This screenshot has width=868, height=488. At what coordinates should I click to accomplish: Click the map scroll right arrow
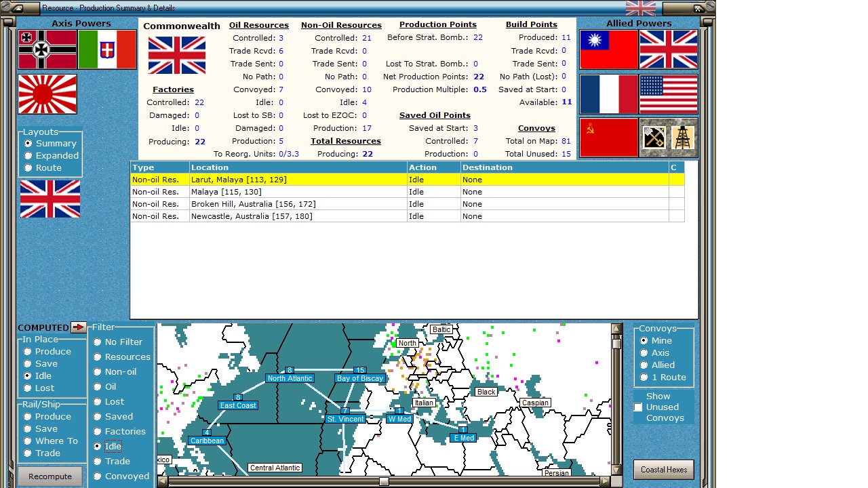tap(605, 482)
